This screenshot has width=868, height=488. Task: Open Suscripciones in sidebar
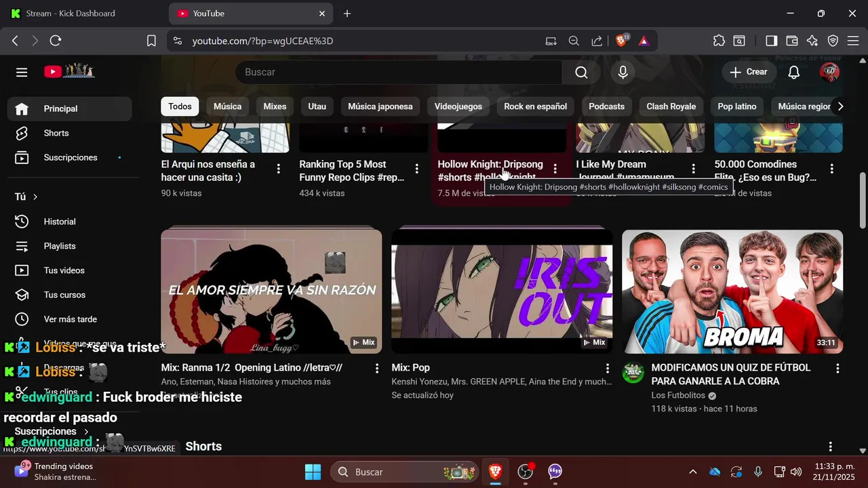click(69, 157)
